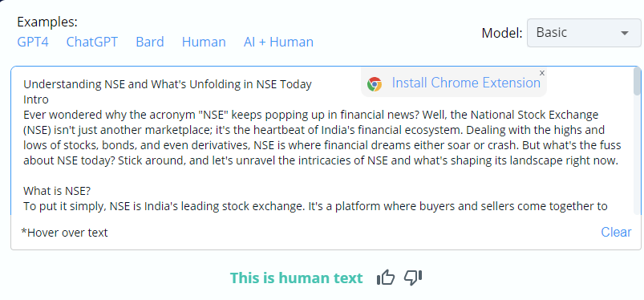
Task: Open the Basic model selector
Action: [584, 33]
